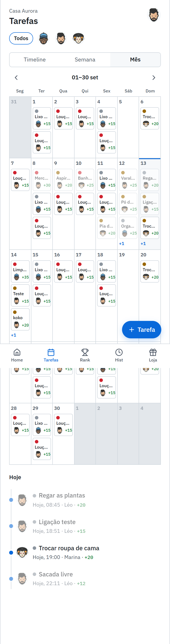Filter by blue beanie member avatar
The height and width of the screenshot is (644, 170).
(x=44, y=39)
